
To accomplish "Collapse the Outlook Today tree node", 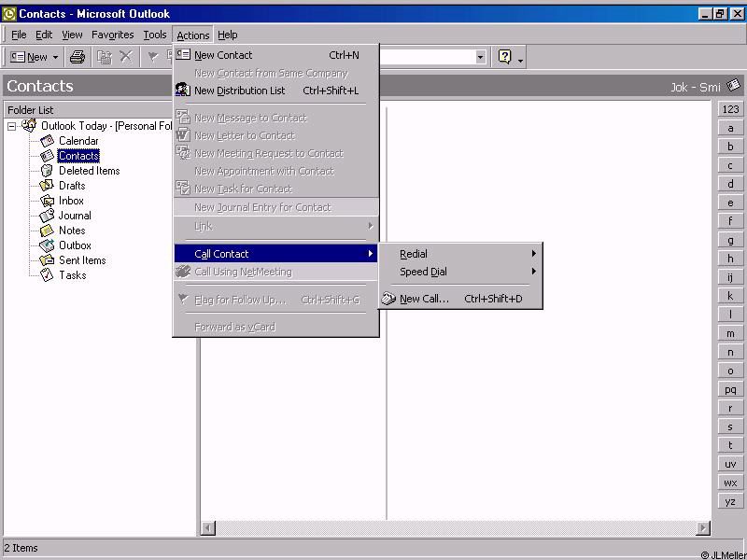I will pos(11,127).
